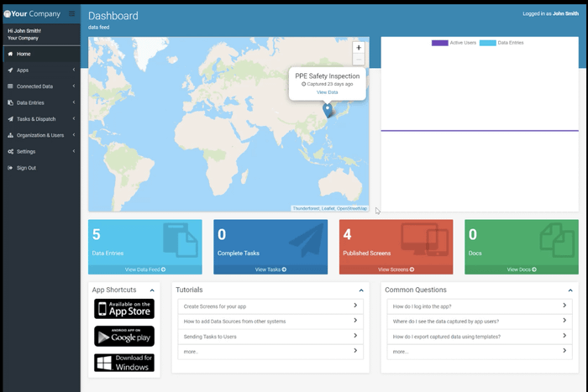588x392 pixels.
Task: Open question How do I export captured data
Action: (x=480, y=337)
